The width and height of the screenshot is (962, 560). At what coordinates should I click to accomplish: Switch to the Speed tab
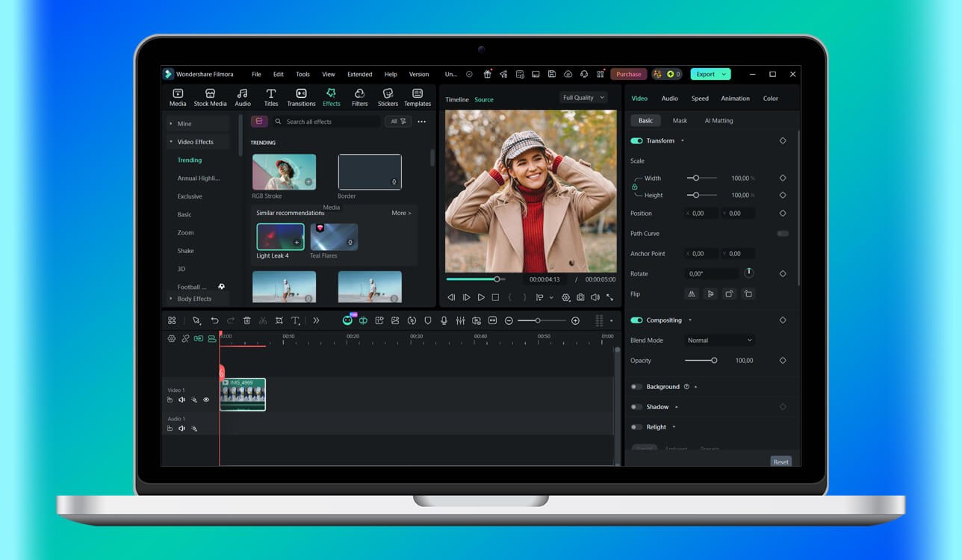(700, 99)
